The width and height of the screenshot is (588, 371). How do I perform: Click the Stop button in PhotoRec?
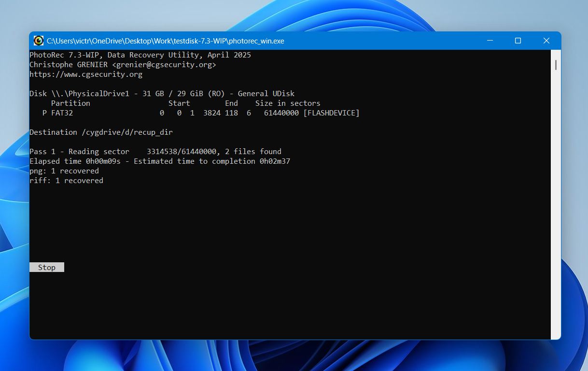[47, 267]
